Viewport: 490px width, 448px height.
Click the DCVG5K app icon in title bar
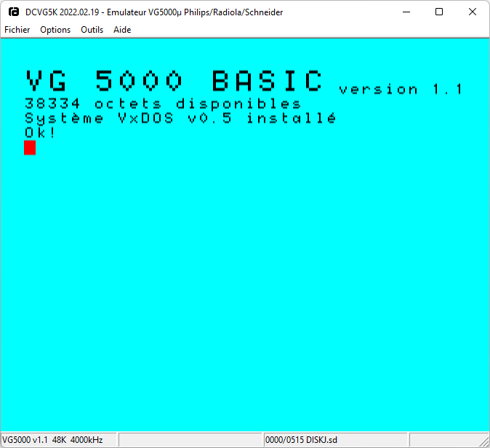pyautogui.click(x=14, y=12)
